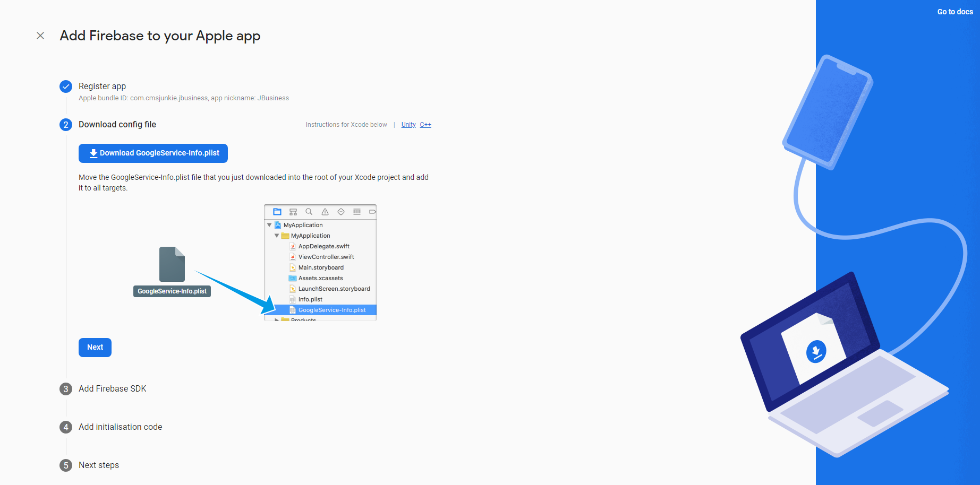Click the step 4 number badge

coord(66,427)
